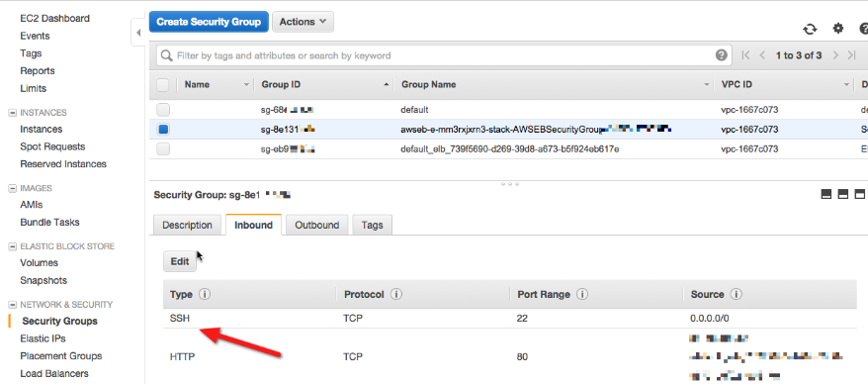Show info for Type column
The image size is (868, 384).
pos(205,294)
